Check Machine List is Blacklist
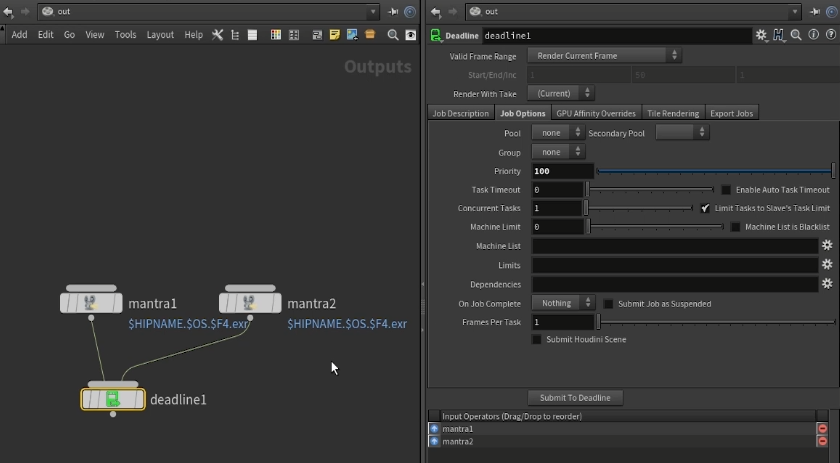The image size is (840, 463). [x=736, y=227]
